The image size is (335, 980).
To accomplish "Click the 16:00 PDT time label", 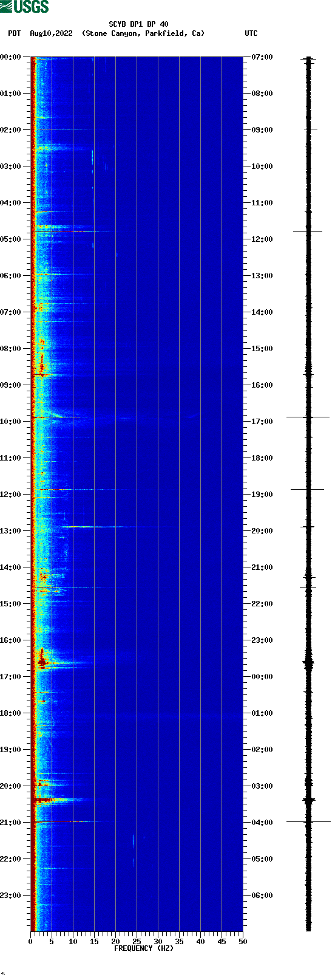I will click(x=11, y=640).
